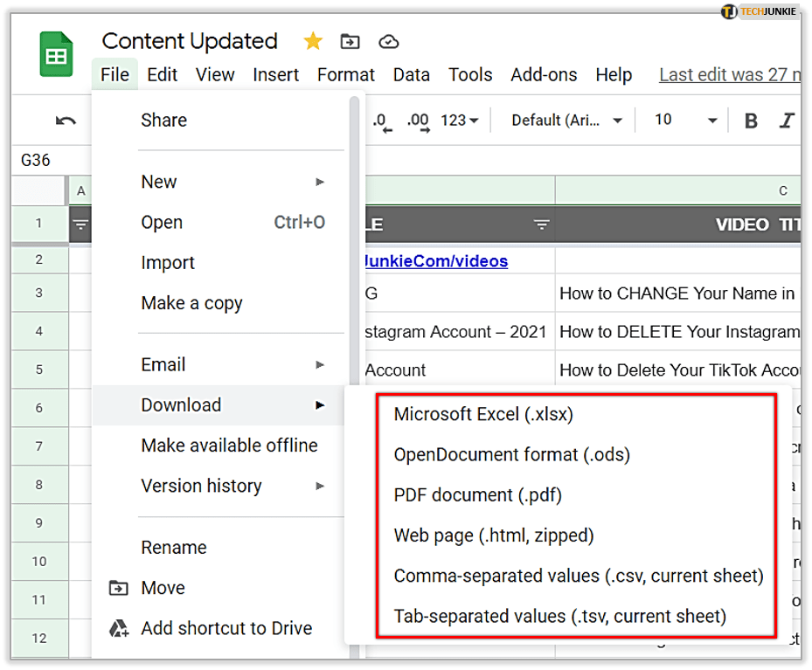Click the undo arrow in toolbar
812x670 pixels.
point(66,121)
